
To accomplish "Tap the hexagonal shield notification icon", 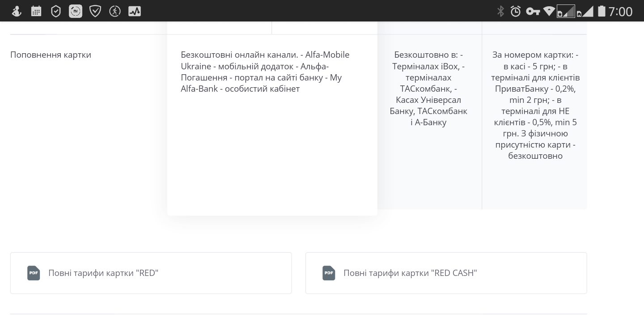I will tap(56, 11).
